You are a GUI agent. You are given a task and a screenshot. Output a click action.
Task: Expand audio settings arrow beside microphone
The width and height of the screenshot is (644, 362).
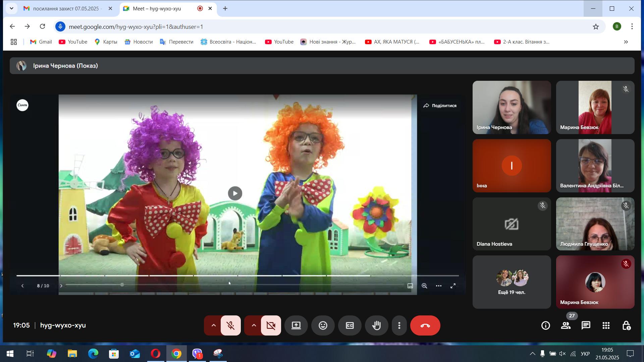click(213, 325)
